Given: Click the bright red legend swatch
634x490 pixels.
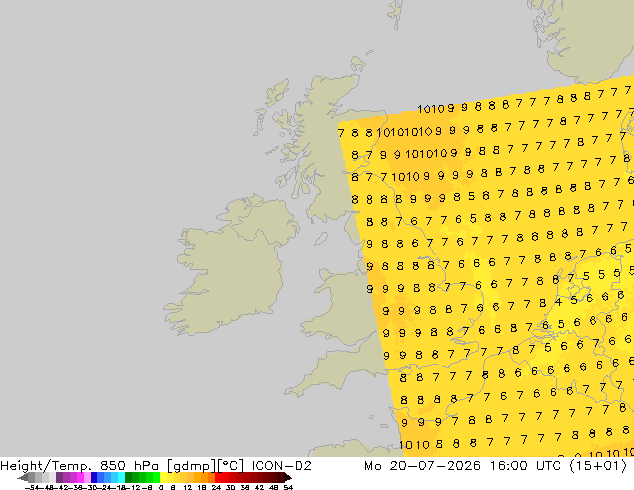Looking at the screenshot, I should pyautogui.click(x=218, y=477).
